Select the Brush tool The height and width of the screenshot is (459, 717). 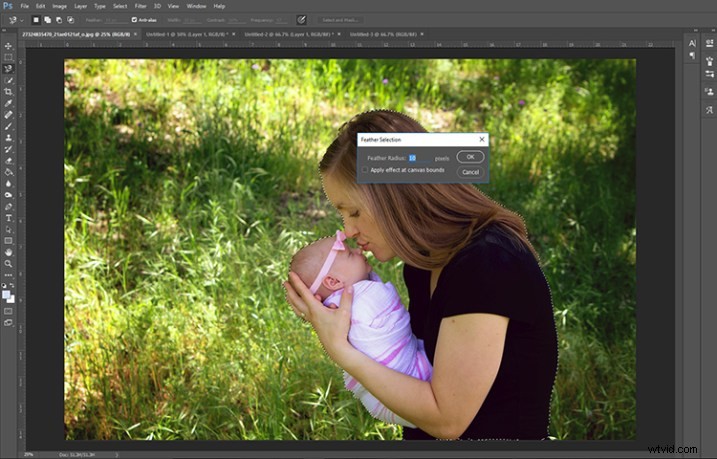8,126
